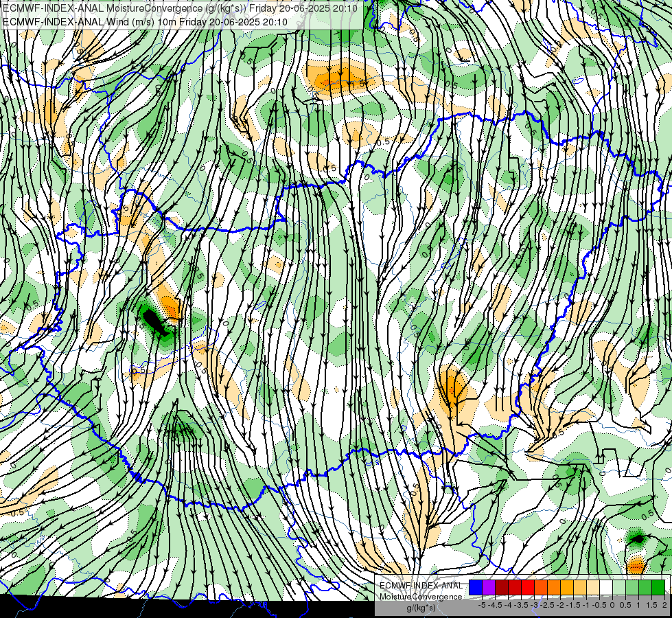Select the lightest green swatch between 0 and 0.5
Viewport: 672px width, 618px height.
pos(619,588)
